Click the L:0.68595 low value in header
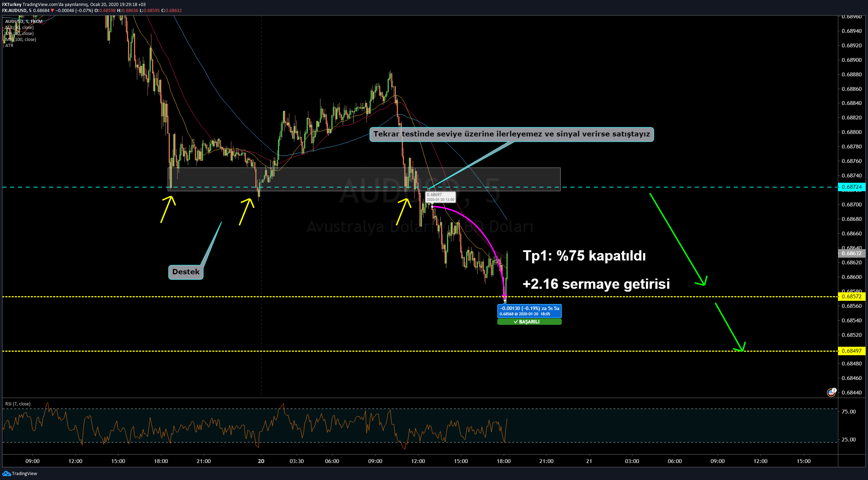Image resolution: width=868 pixels, height=480 pixels. (150, 11)
